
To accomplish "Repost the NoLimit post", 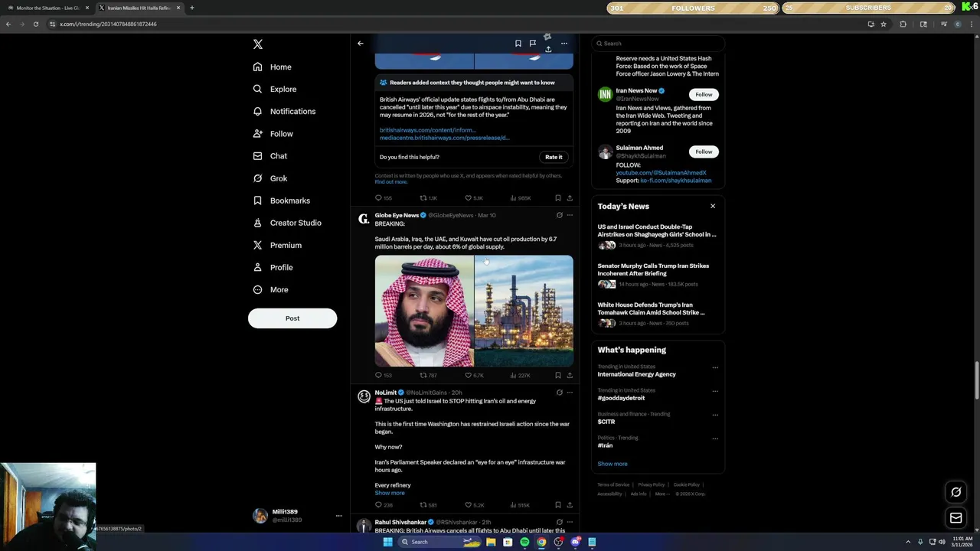I will [428, 505].
